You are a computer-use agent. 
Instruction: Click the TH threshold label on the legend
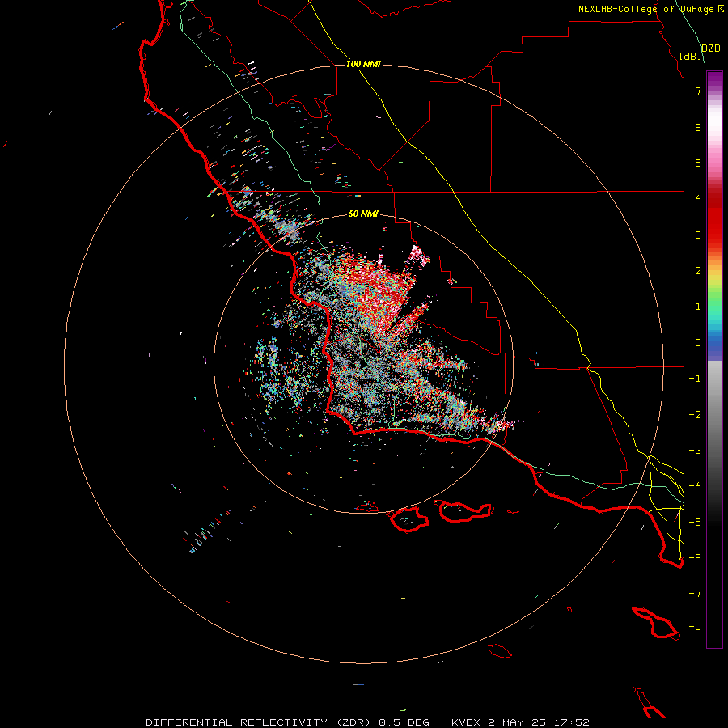695,630
